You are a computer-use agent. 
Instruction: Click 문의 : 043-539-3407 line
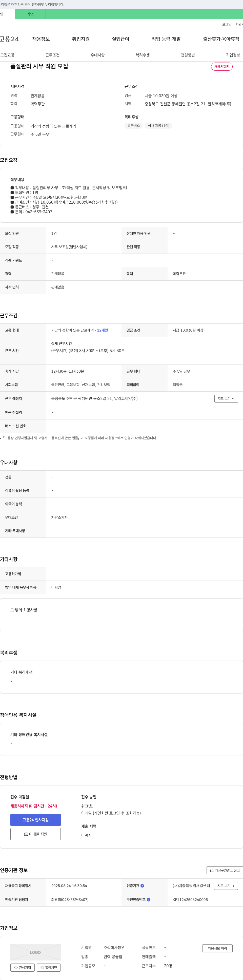click(31, 212)
